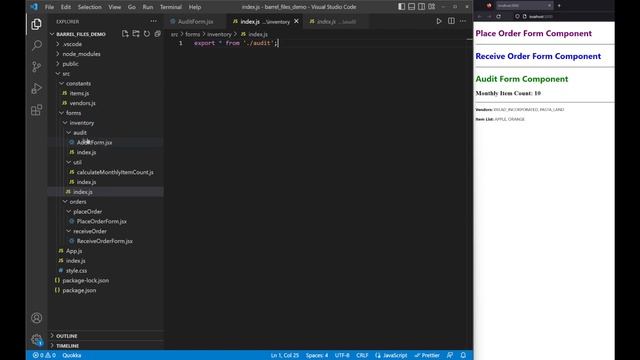Viewport: 640px width, 360px height.
Task: Click the New Folder icon in Explorer
Action: pyautogui.click(x=136, y=34)
